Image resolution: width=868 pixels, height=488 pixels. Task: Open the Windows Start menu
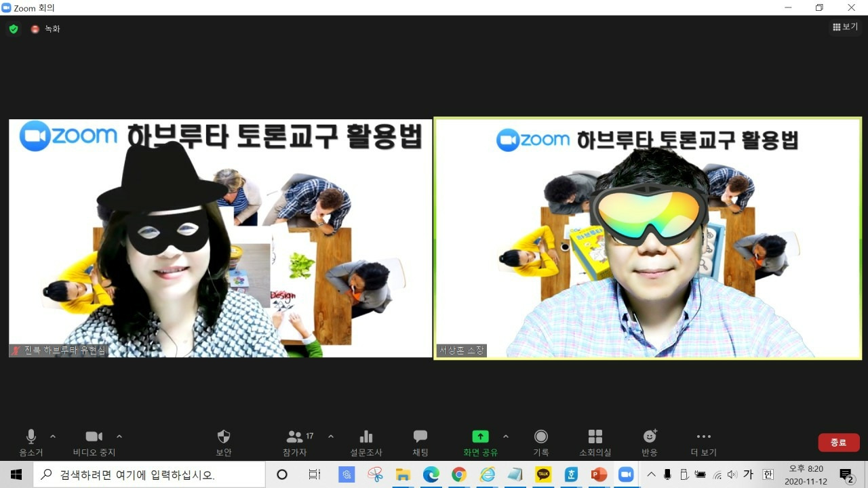click(16, 474)
